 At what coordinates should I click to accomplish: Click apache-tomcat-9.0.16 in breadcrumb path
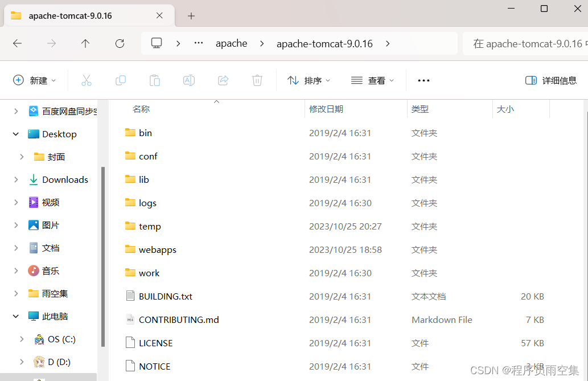325,43
